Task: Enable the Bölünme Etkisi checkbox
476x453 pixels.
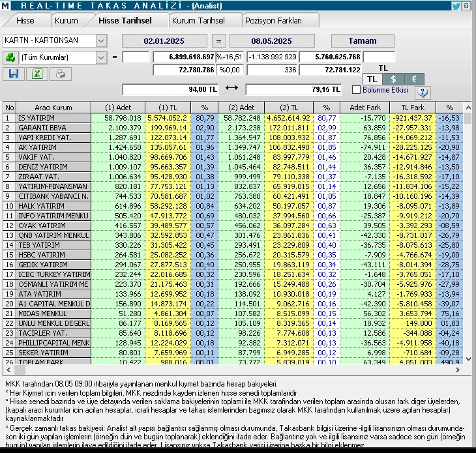Action: 357,90
